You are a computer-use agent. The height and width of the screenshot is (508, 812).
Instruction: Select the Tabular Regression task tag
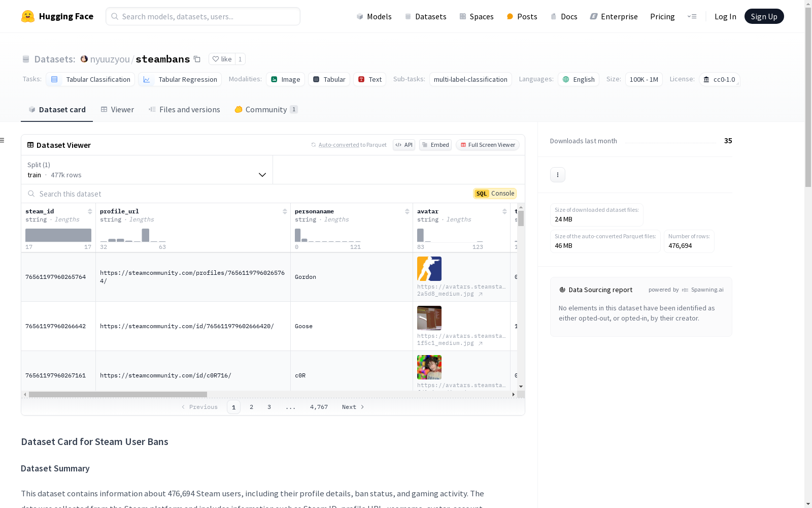(180, 79)
